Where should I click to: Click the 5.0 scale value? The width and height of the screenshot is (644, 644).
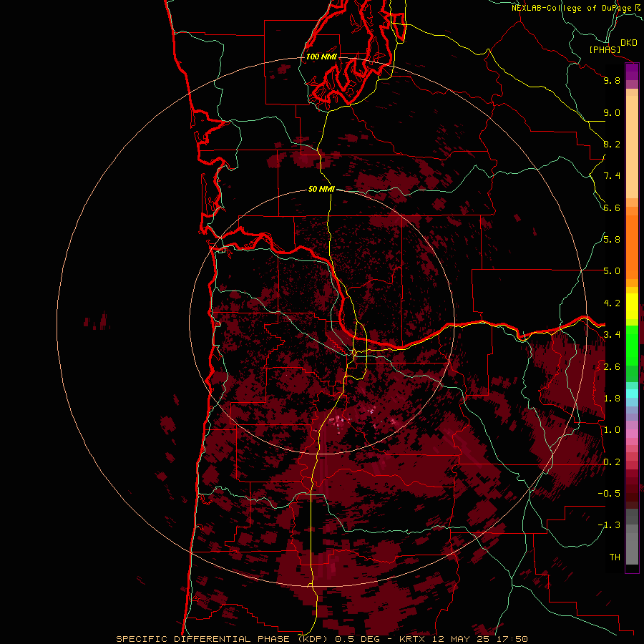pos(612,271)
